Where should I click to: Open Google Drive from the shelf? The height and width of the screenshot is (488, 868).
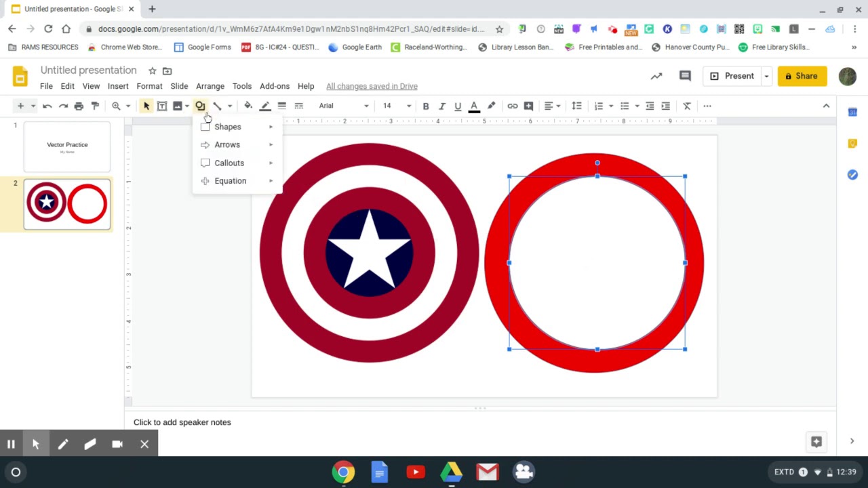click(x=452, y=472)
